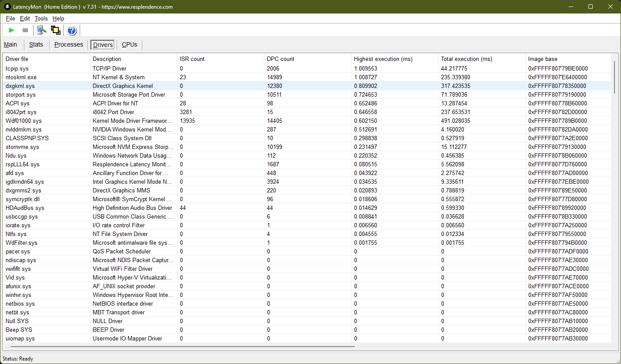Open the Edit menu
Screen dimensions: 621x364
click(25, 18)
